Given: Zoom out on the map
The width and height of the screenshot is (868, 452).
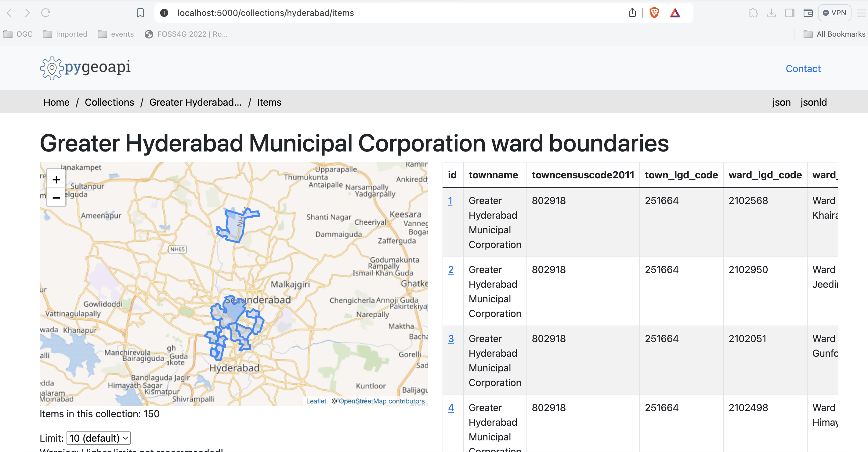Looking at the screenshot, I should pyautogui.click(x=56, y=198).
